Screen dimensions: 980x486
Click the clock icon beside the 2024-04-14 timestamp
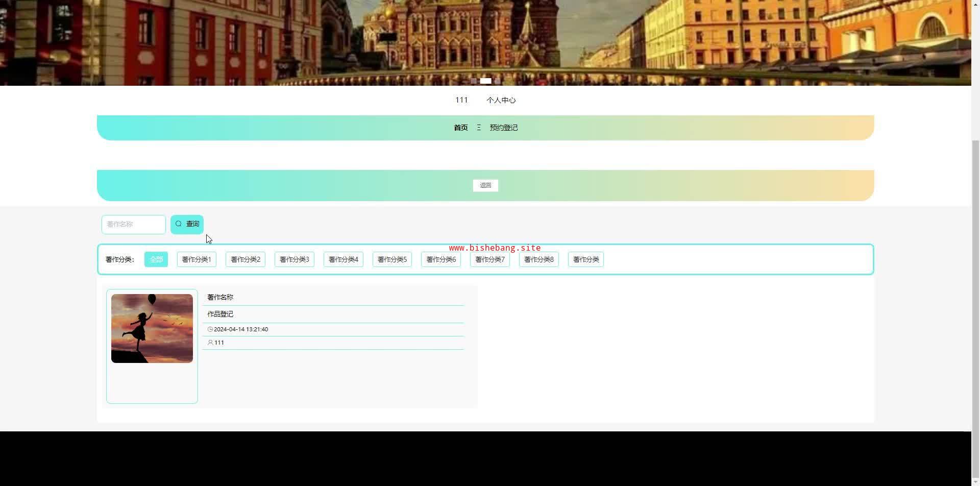pos(210,329)
